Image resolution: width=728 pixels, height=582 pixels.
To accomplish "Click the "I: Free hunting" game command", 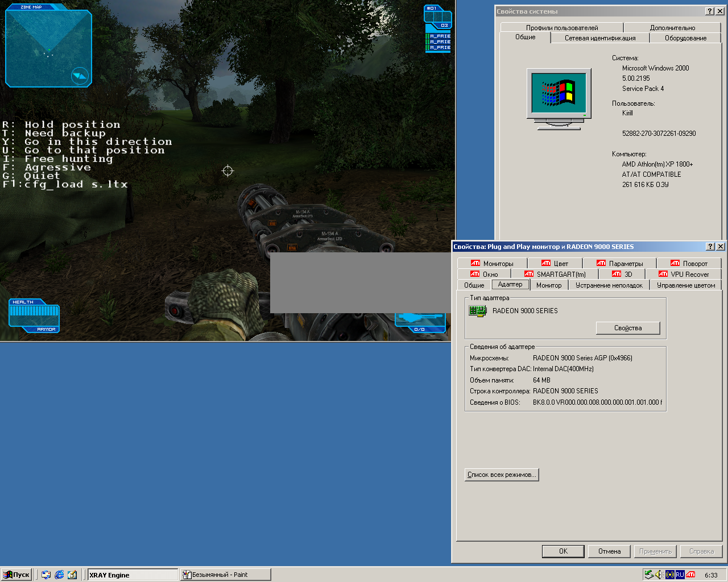I will (57, 159).
